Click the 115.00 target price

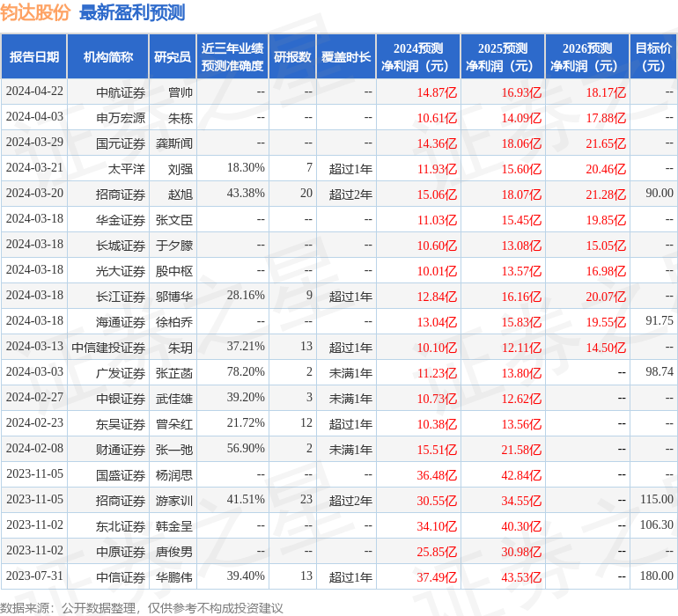point(657,499)
